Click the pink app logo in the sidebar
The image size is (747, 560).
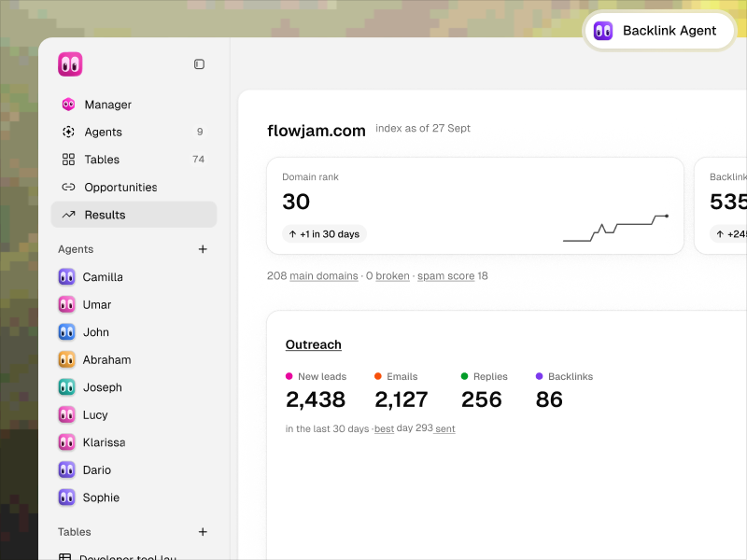[x=70, y=64]
